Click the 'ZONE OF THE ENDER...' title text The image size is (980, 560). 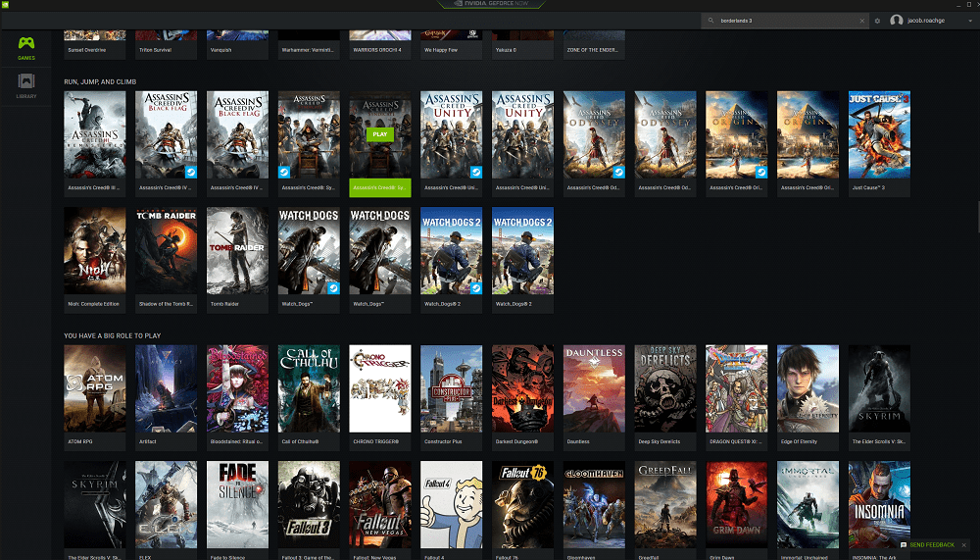pyautogui.click(x=592, y=50)
